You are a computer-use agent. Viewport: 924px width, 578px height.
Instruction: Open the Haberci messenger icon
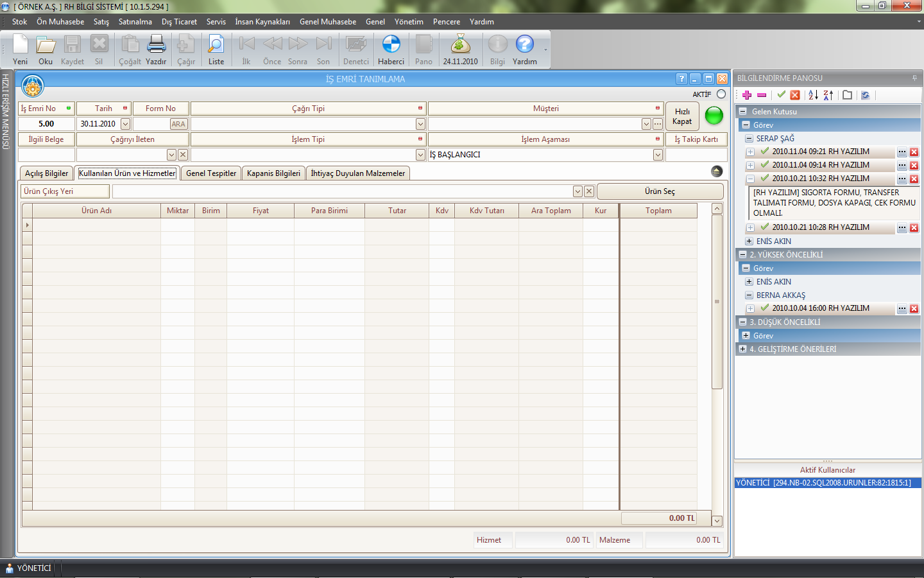click(391, 45)
